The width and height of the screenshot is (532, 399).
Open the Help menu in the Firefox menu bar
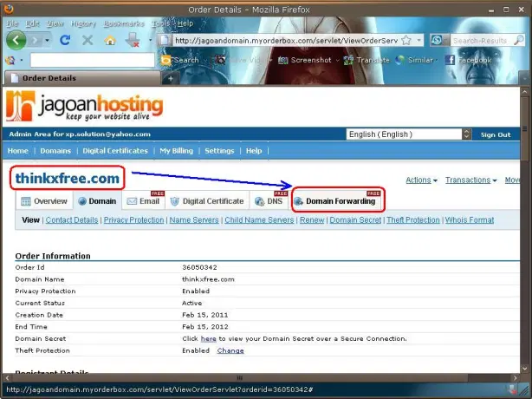pyautogui.click(x=185, y=23)
